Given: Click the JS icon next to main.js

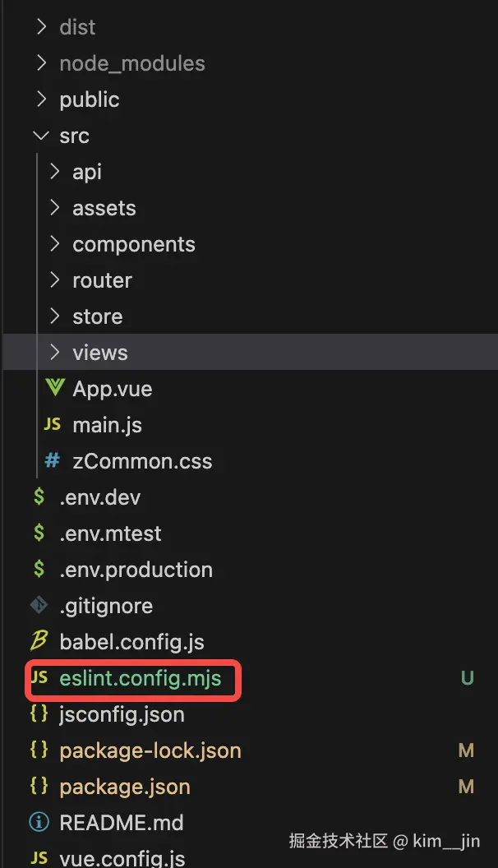Looking at the screenshot, I should tap(52, 425).
